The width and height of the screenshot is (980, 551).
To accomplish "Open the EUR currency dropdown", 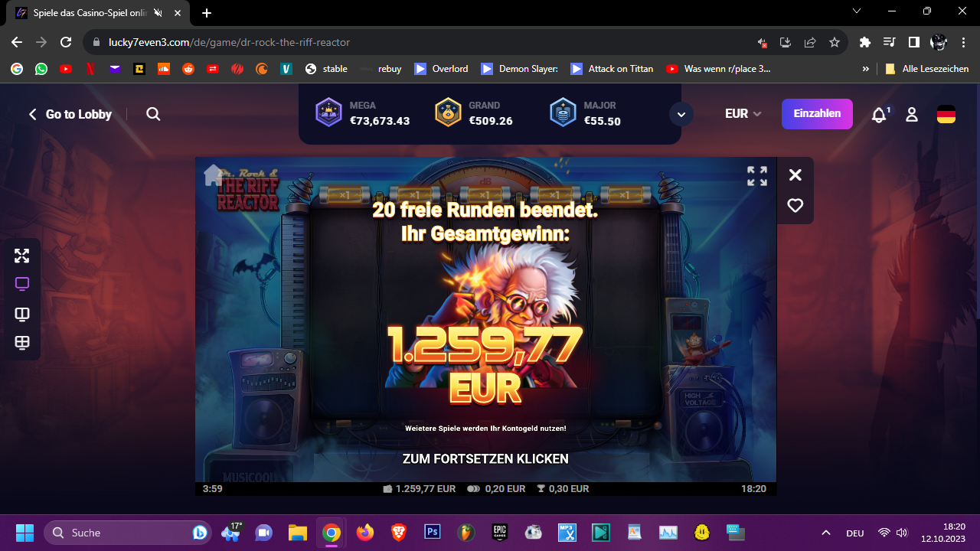I will 743,114.
